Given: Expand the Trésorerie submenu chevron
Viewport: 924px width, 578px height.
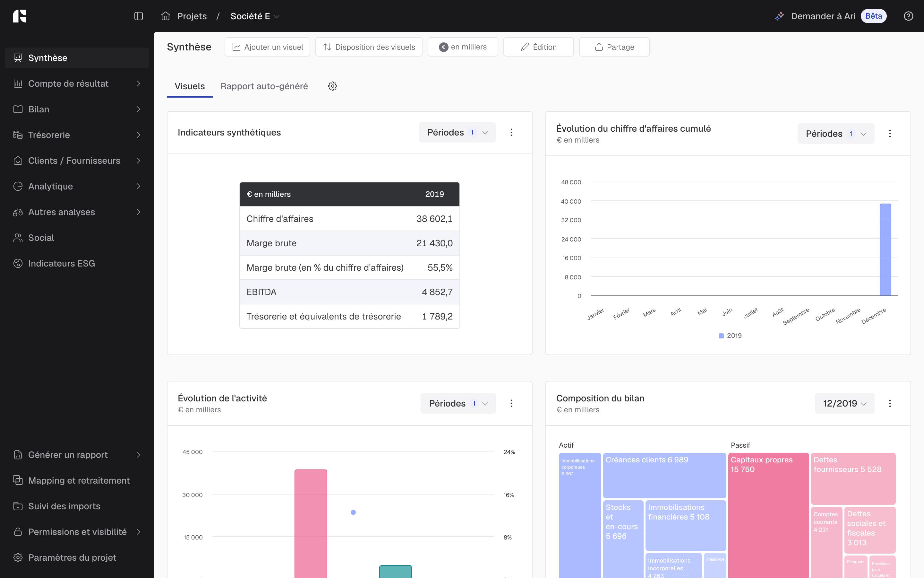Looking at the screenshot, I should click(x=139, y=135).
